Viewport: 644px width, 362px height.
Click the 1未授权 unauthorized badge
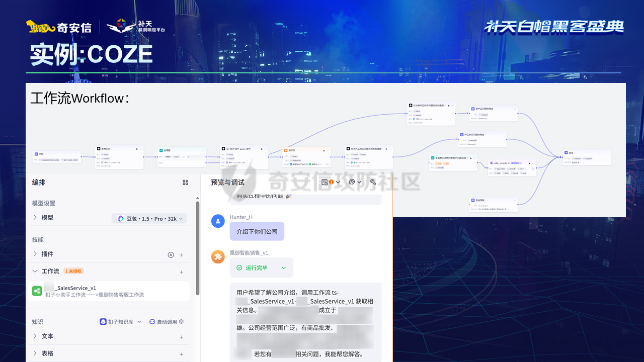[x=73, y=271]
